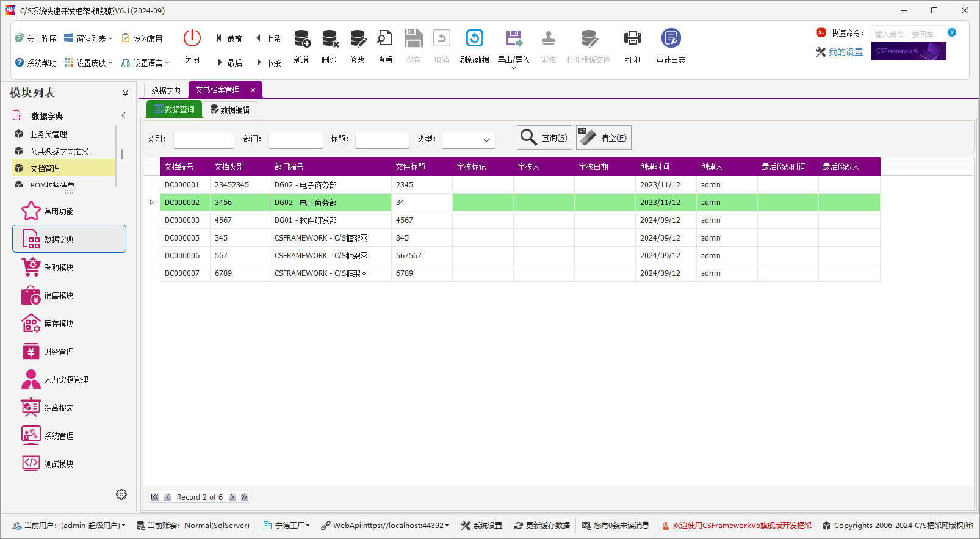Screen dimensions: 980x539
Task: Select 文档管理 in module list
Action: [x=63, y=168]
